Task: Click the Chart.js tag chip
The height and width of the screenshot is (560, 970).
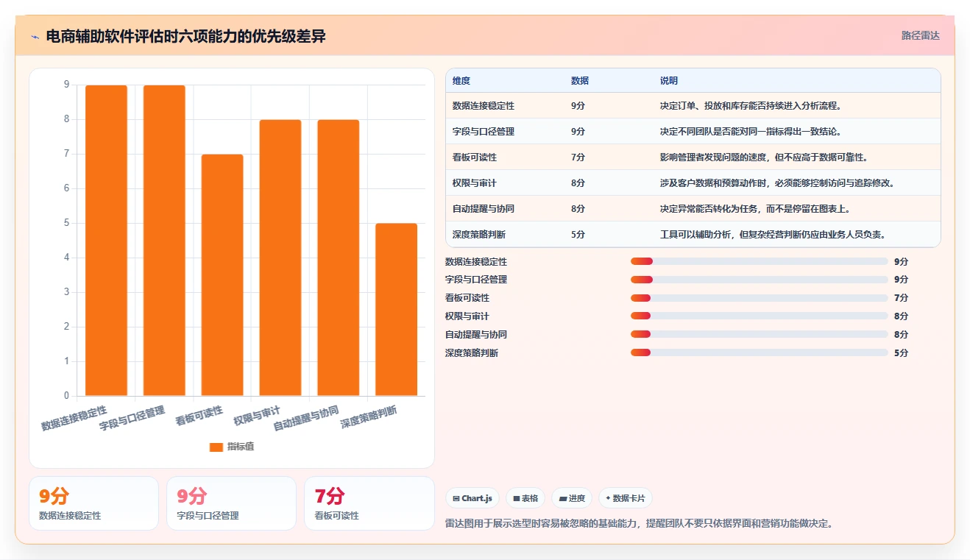Action: [472, 498]
